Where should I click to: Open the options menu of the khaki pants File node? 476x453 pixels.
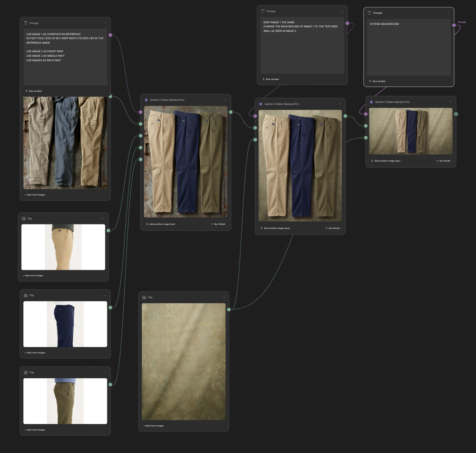pos(102,218)
